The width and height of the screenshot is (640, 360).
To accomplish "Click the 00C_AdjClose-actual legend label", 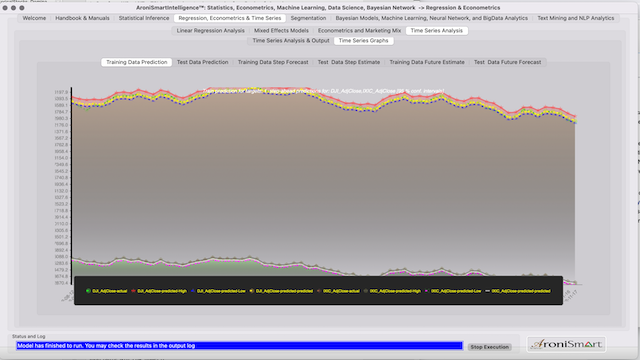I will tap(341, 291).
